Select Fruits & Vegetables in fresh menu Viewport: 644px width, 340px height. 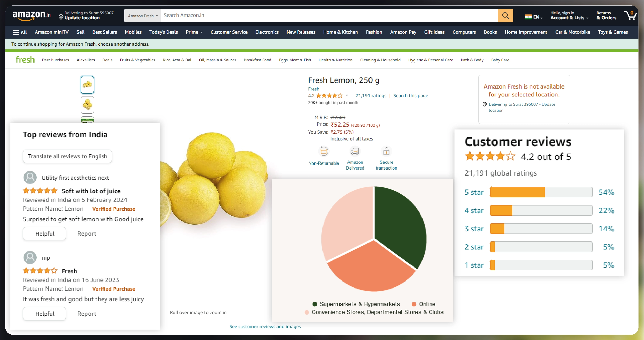pyautogui.click(x=137, y=60)
